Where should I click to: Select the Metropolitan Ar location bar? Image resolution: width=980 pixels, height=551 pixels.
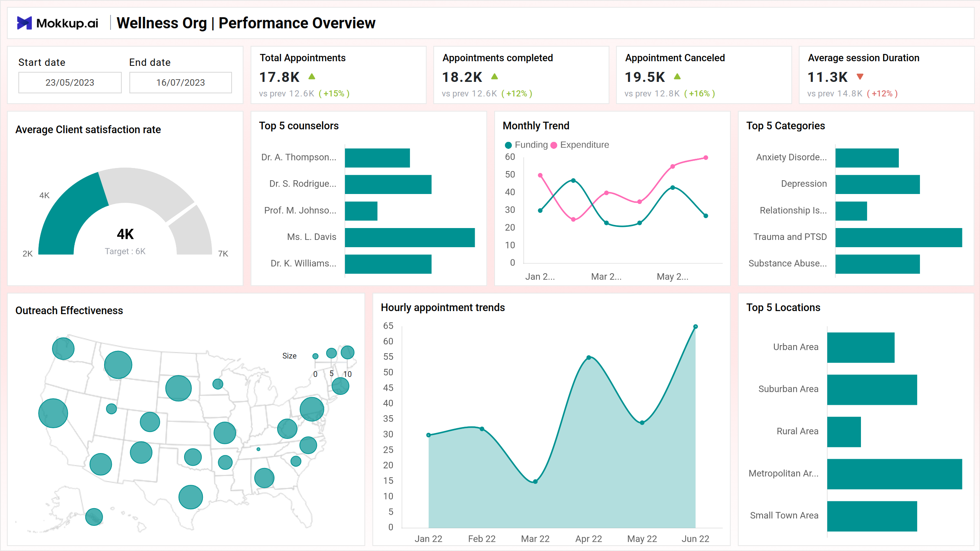click(895, 474)
